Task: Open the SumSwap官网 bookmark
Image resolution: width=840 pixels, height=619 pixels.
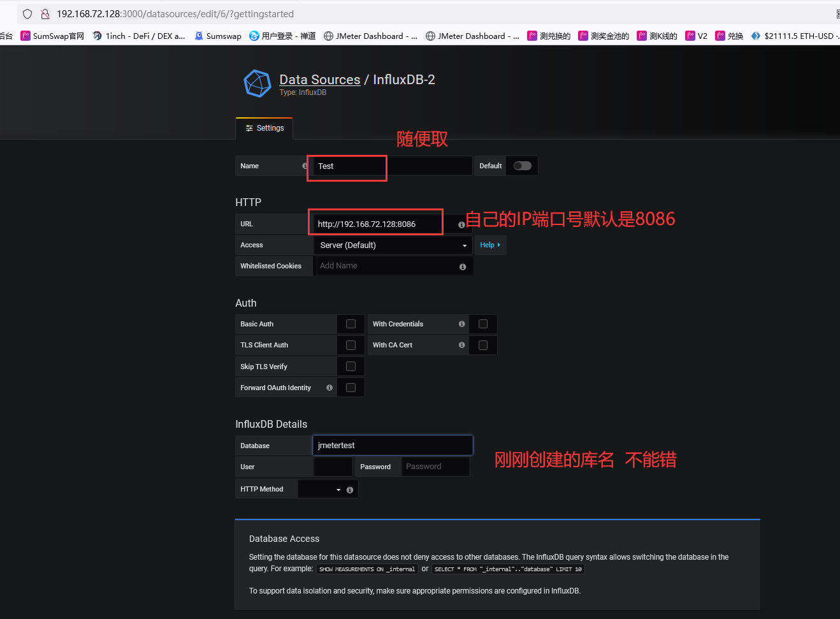Action: click(x=52, y=36)
